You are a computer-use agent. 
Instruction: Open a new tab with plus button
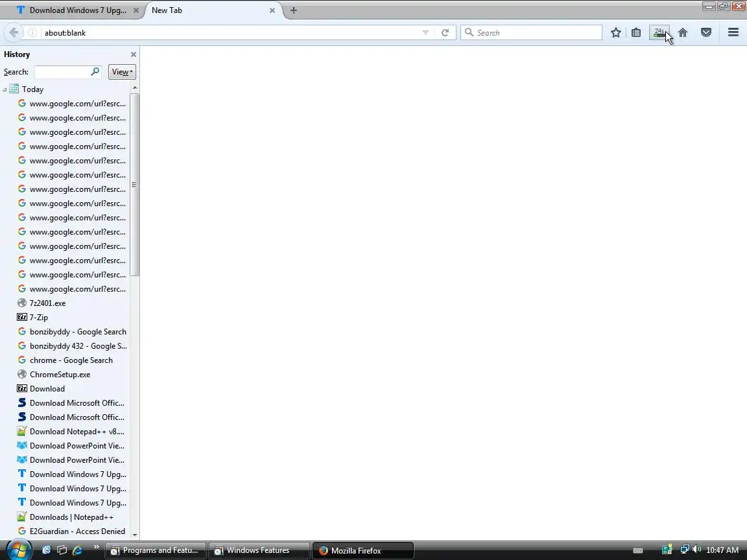[294, 10]
